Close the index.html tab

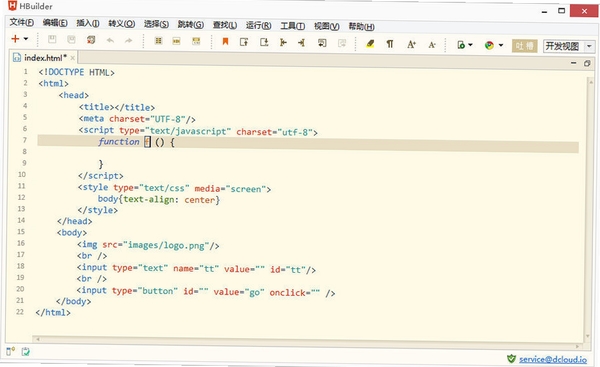click(x=72, y=58)
